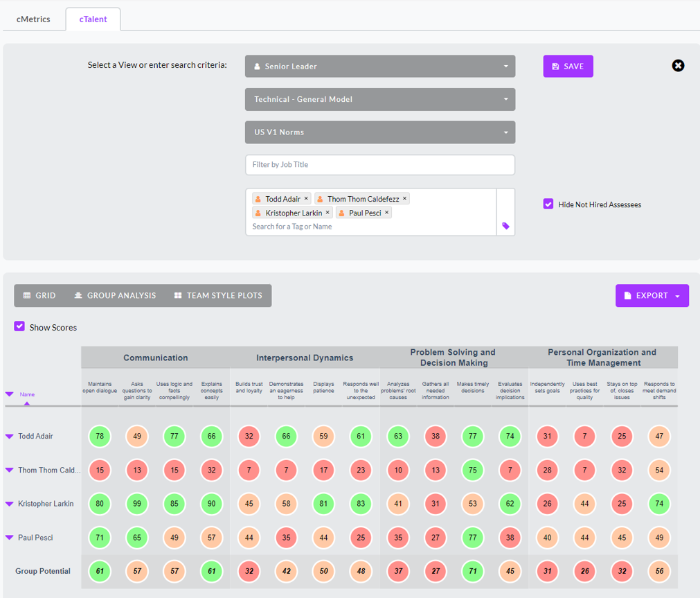The height and width of the screenshot is (598, 700).
Task: Disable the Show Scores checkbox
Action: (x=19, y=327)
